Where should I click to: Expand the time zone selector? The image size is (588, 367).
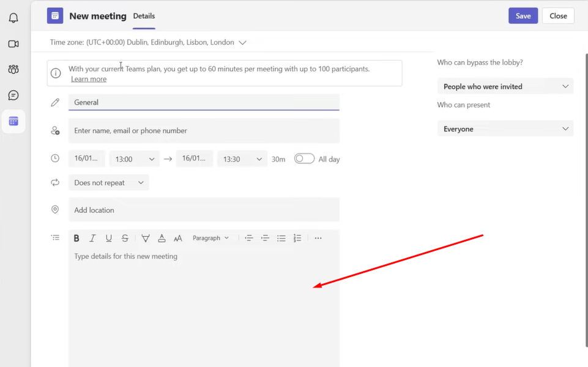(x=242, y=43)
